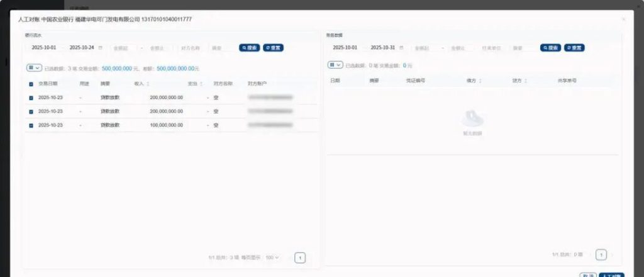Screen dimensions: 644x277
Task: Uncheck first 200,000,000.00 loan row checkbox
Action: point(31,98)
